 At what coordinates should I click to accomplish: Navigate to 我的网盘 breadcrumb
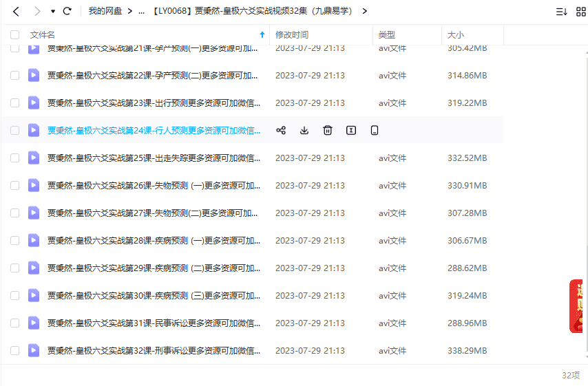pyautogui.click(x=105, y=11)
